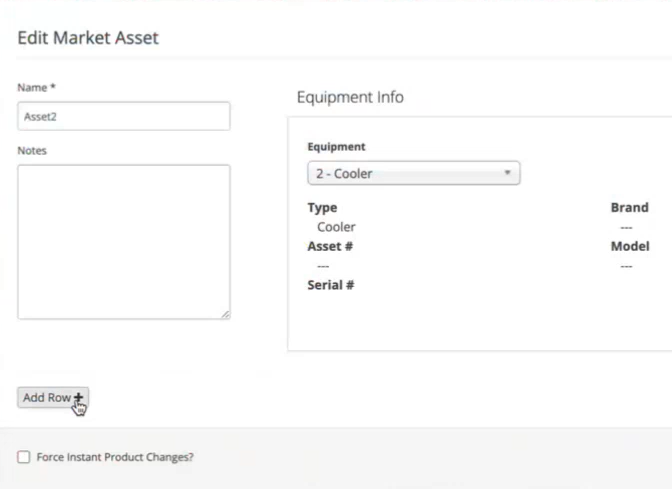Click the Edit Market Asset title
672x489 pixels.
[88, 38]
